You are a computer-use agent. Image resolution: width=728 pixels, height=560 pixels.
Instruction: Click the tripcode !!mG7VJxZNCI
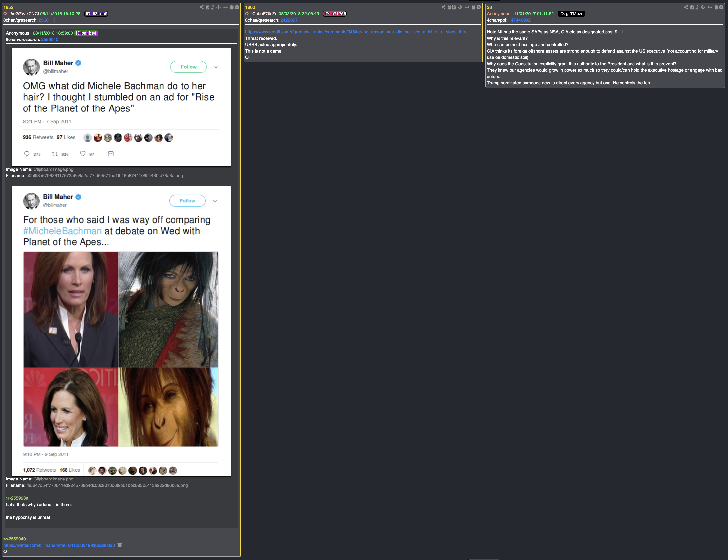click(x=24, y=14)
